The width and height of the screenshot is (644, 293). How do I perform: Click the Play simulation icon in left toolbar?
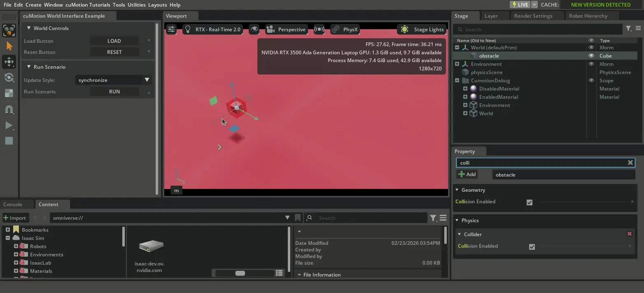click(9, 125)
